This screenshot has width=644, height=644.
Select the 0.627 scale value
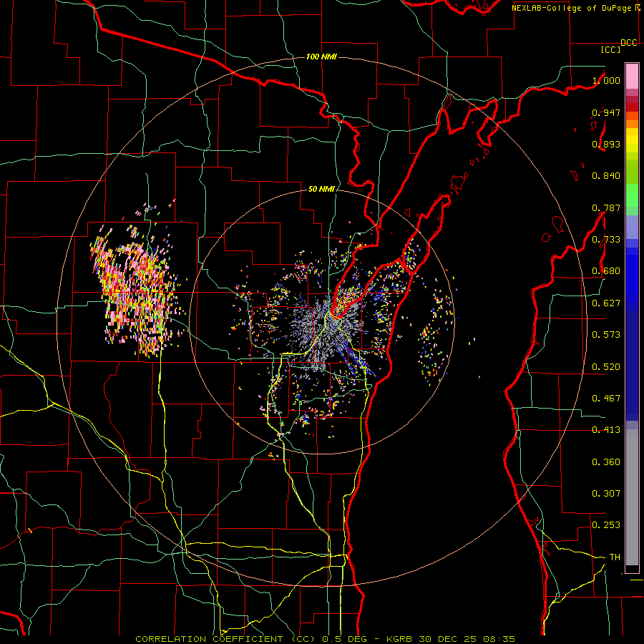click(x=606, y=303)
